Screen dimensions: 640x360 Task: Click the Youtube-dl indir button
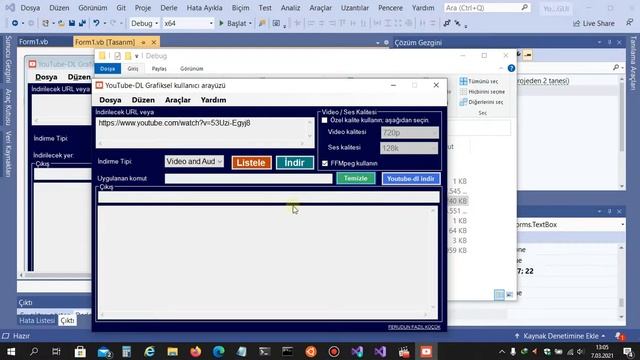coord(411,178)
